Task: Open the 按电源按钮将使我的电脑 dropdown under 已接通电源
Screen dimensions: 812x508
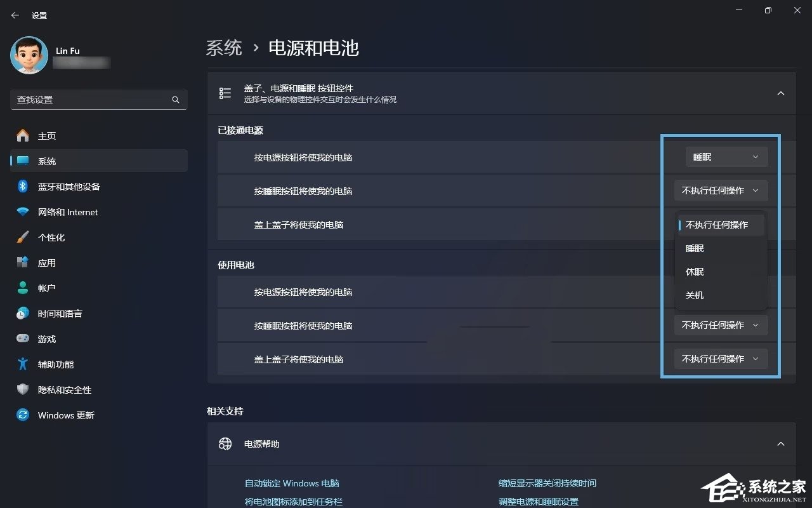Action: click(726, 157)
